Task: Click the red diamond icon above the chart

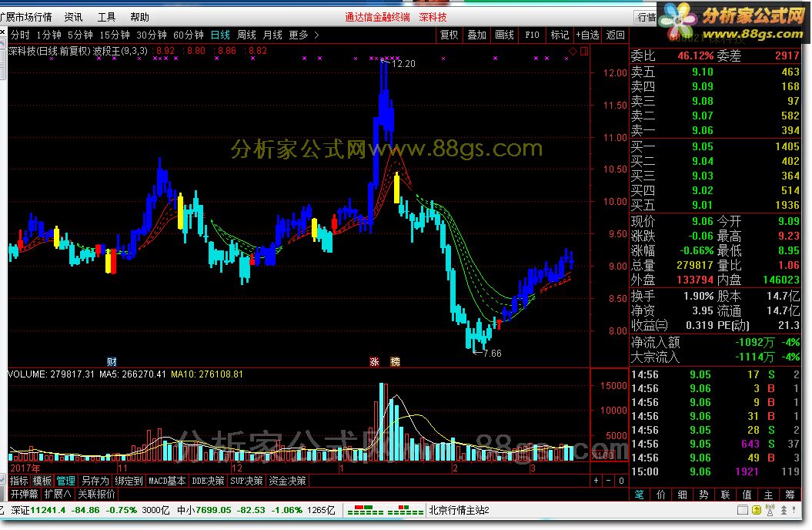Action: pos(573,52)
